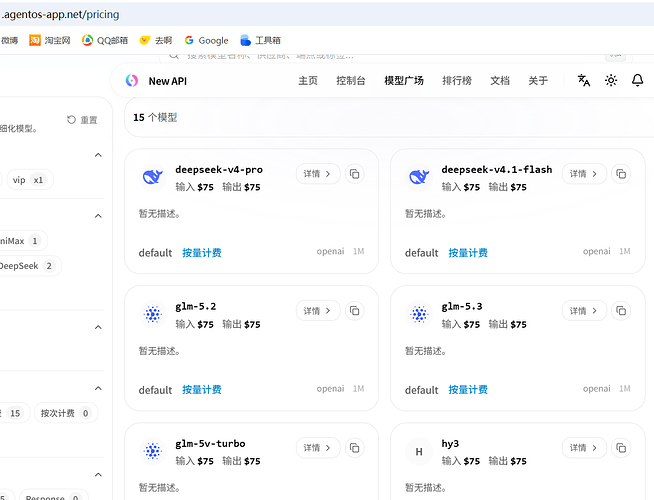Click the deepseek-v4-pro model name
Screen dimensions: 654x500
219,170
